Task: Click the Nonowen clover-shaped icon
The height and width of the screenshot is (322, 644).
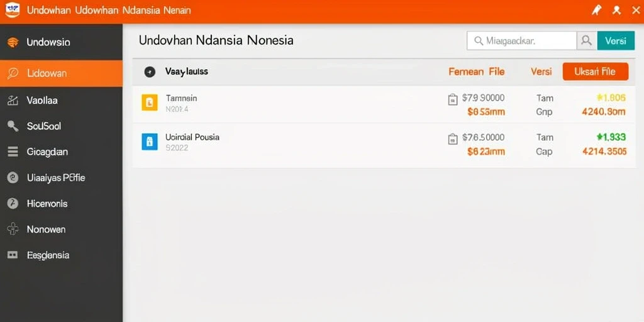Action: coord(13,229)
